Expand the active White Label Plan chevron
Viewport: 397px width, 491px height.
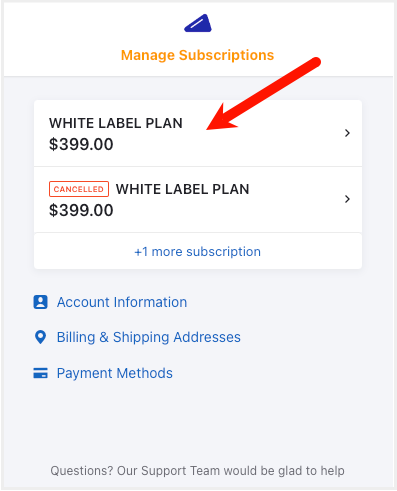[347, 133]
